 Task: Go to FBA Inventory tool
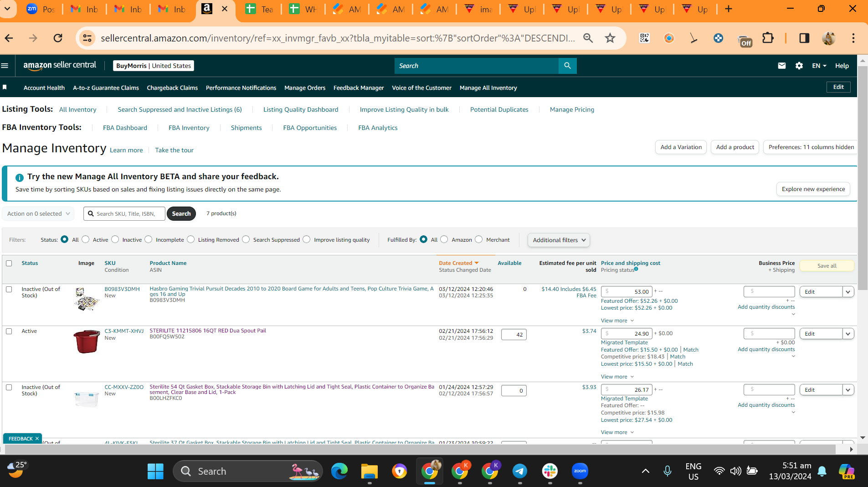[189, 128]
